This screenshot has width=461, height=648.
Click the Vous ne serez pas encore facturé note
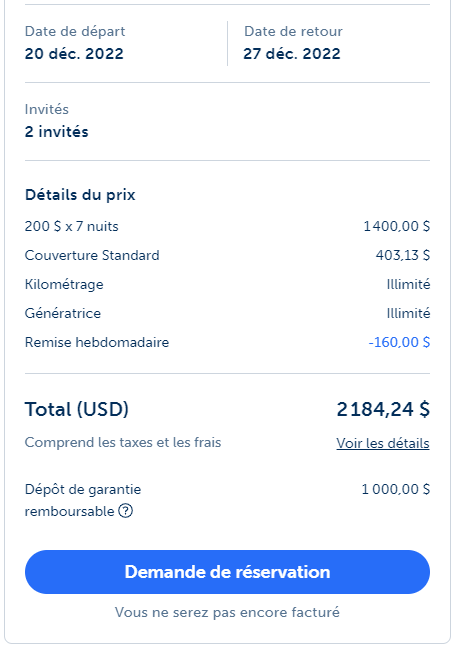[x=227, y=612]
